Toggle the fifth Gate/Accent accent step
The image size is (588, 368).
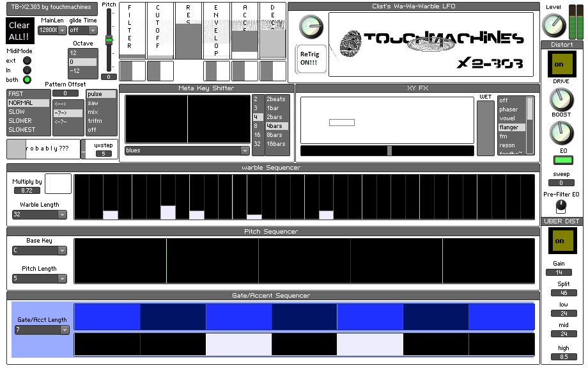370,344
